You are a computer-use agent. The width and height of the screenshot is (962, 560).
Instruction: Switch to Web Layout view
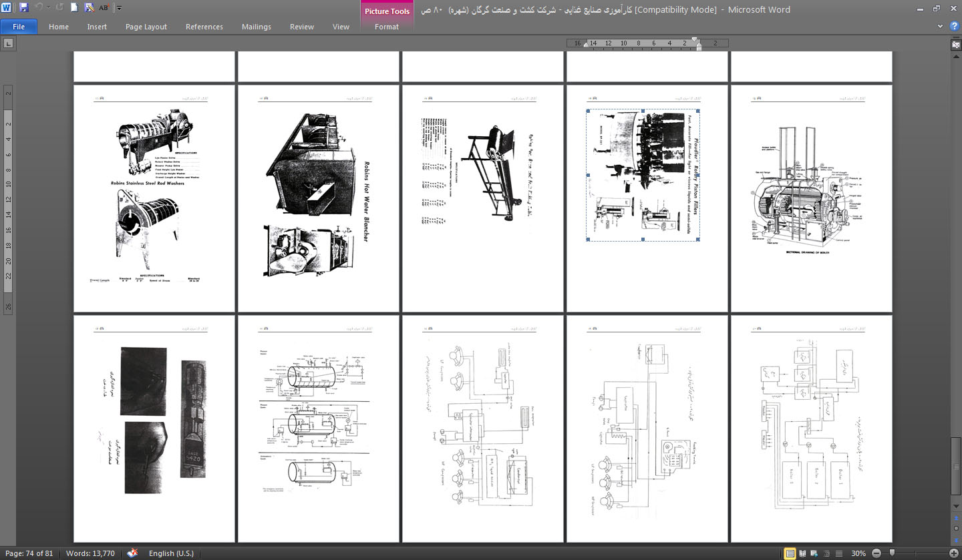pos(814,553)
